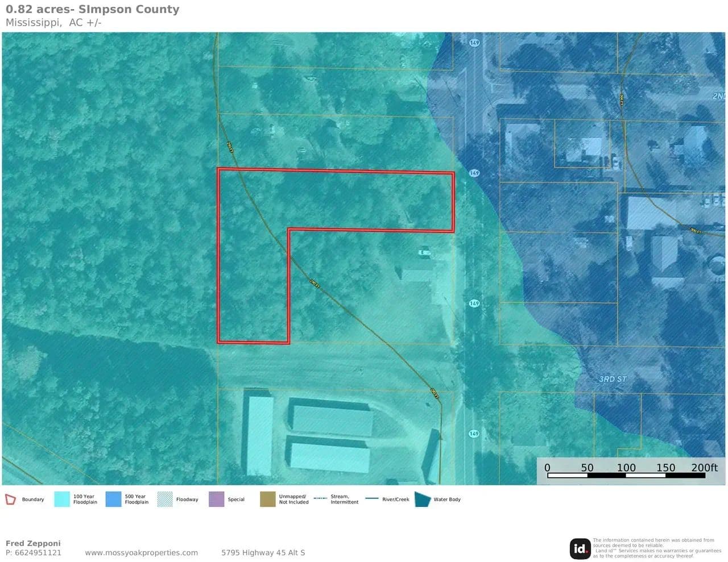Click the 0.82 acres Simpson County title
728x562 pixels.
click(x=92, y=9)
